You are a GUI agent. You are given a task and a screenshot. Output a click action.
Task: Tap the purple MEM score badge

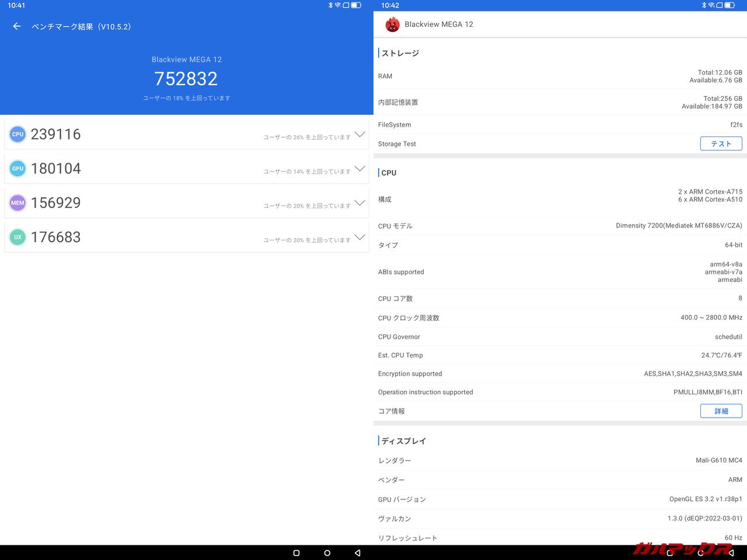click(18, 203)
